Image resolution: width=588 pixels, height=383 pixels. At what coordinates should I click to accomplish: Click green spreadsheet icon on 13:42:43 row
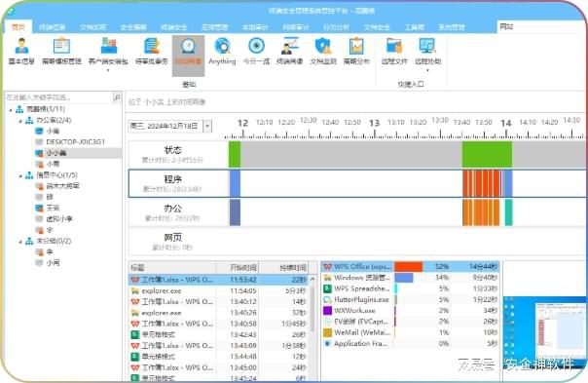pyautogui.click(x=135, y=334)
